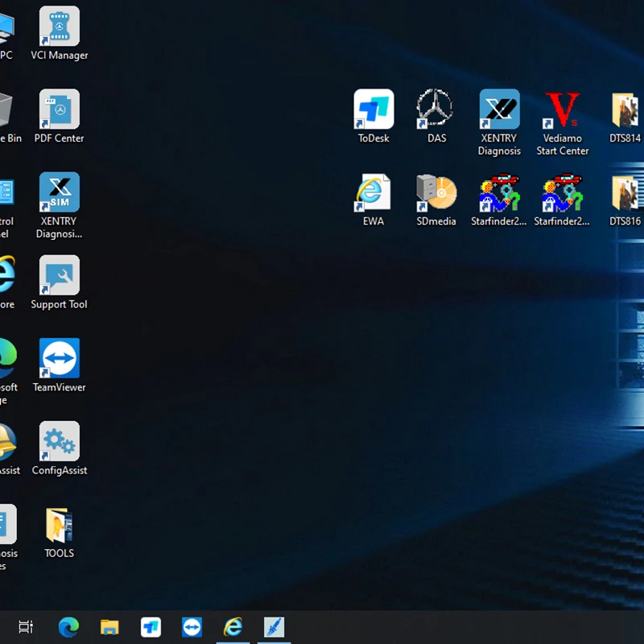Open Microsoft Edge from the taskbar

pos(68,627)
